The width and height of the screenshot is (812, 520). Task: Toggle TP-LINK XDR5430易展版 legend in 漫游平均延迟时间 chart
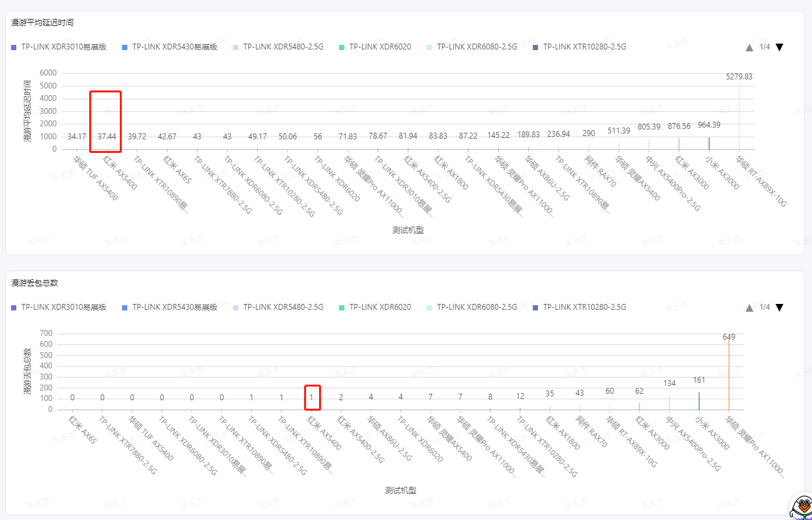169,47
